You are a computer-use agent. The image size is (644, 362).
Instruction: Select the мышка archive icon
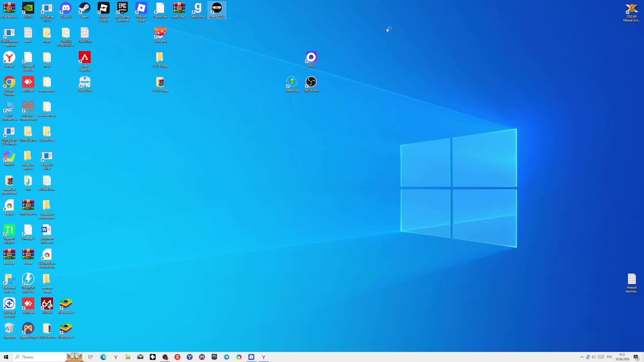point(9,256)
